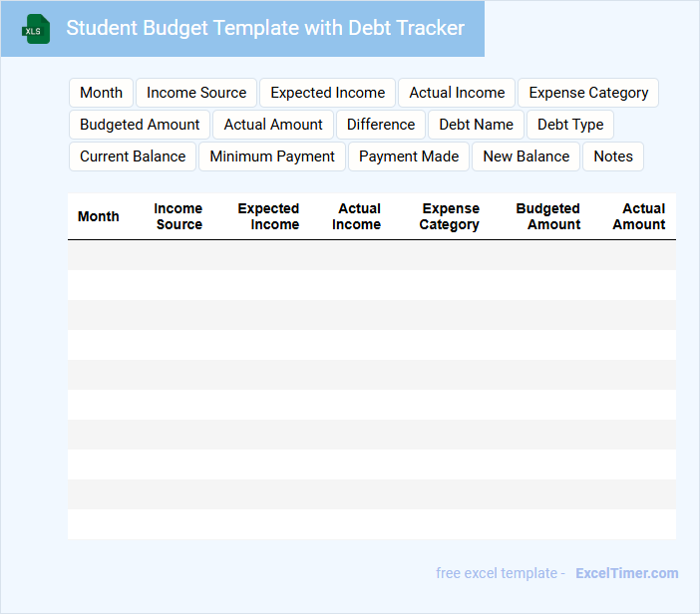Select the Month tag

click(x=101, y=93)
